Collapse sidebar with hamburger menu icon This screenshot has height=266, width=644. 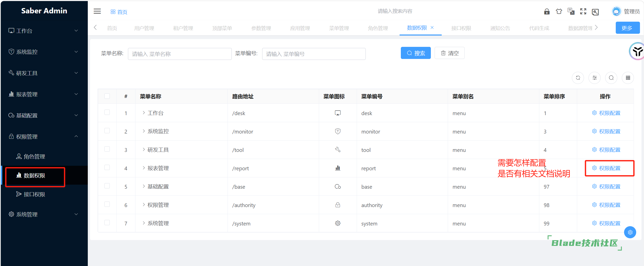pyautogui.click(x=97, y=11)
